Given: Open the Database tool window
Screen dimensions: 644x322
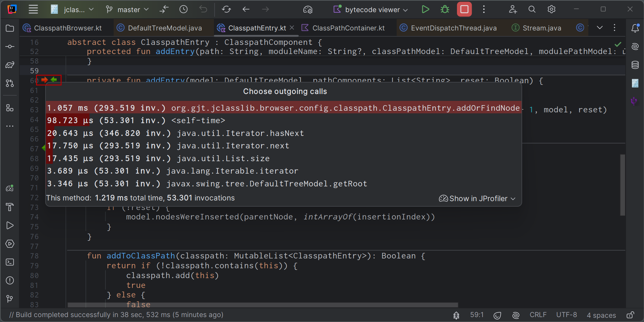Looking at the screenshot, I should tap(635, 65).
